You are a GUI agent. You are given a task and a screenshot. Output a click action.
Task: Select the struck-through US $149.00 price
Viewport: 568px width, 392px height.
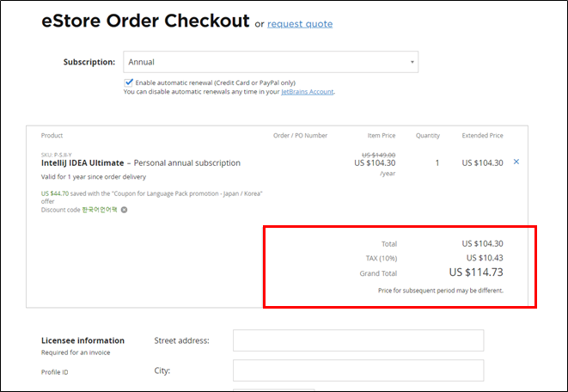pos(379,155)
